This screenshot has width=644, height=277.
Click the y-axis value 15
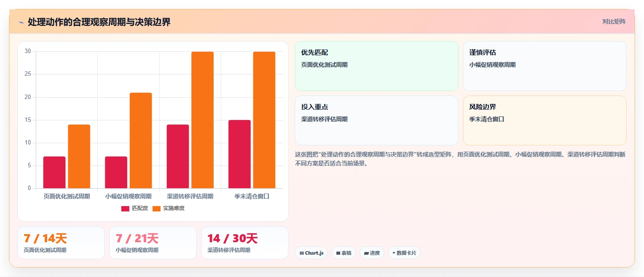(x=28, y=120)
